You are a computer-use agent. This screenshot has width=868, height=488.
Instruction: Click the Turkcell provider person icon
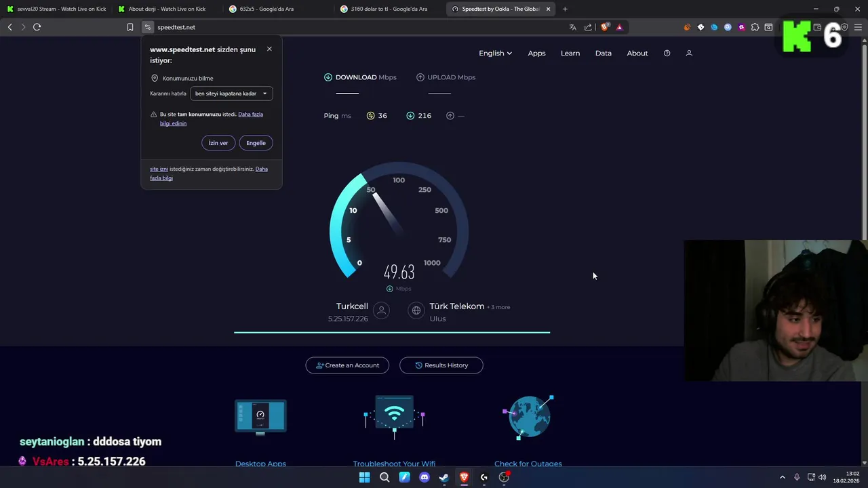tap(382, 310)
